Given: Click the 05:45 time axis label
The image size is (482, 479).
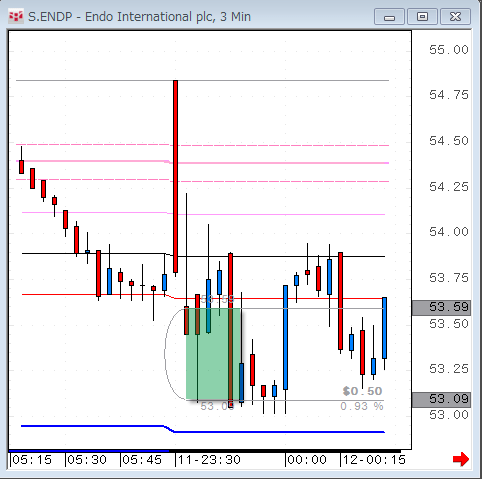Looking at the screenshot, I should 142,460.
